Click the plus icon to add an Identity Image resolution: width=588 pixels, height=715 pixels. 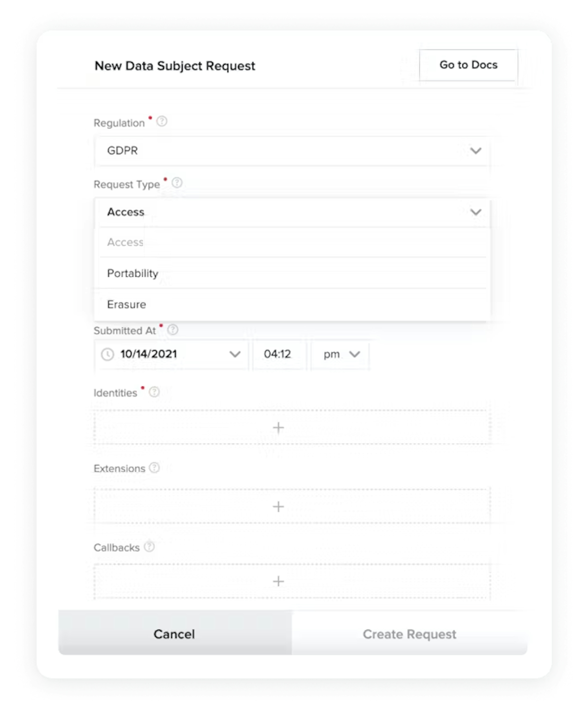pyautogui.click(x=278, y=427)
